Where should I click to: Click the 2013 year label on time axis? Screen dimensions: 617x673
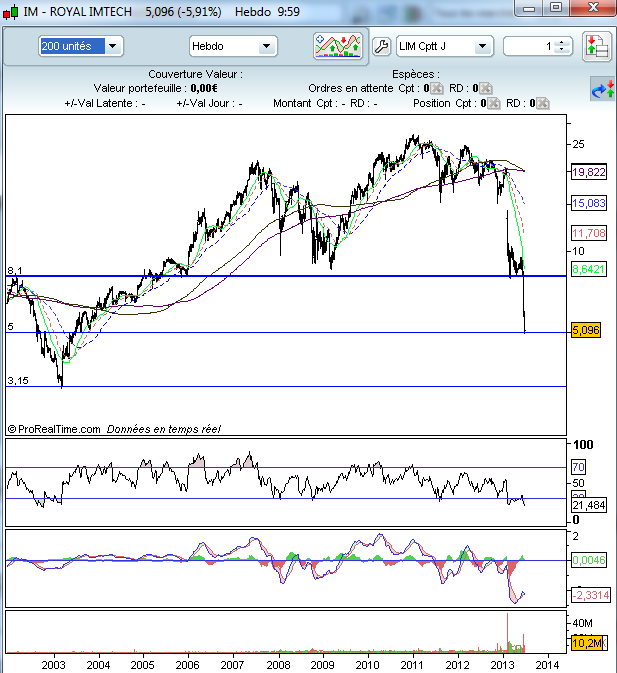[502, 665]
